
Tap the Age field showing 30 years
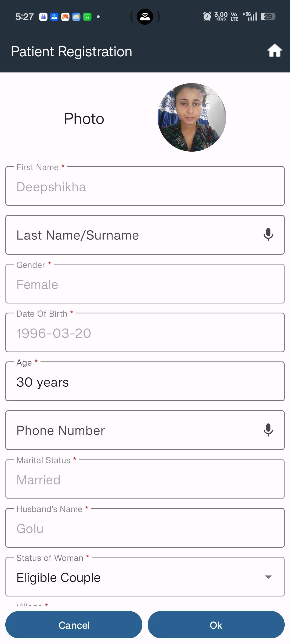tap(145, 381)
